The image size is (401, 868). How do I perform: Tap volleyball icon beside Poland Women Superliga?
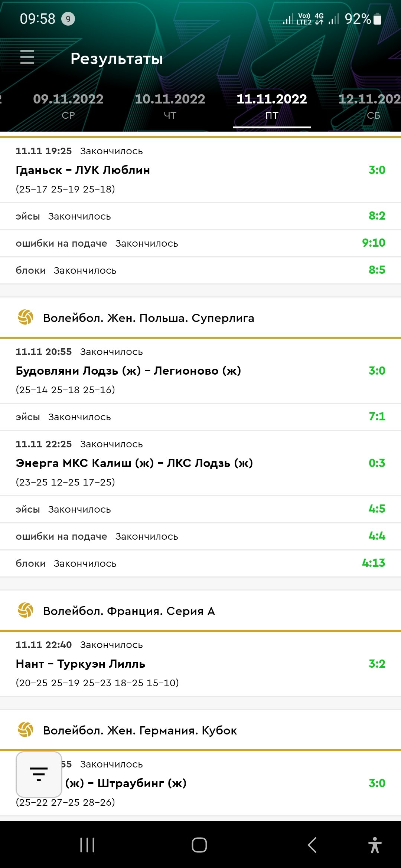[26, 318]
